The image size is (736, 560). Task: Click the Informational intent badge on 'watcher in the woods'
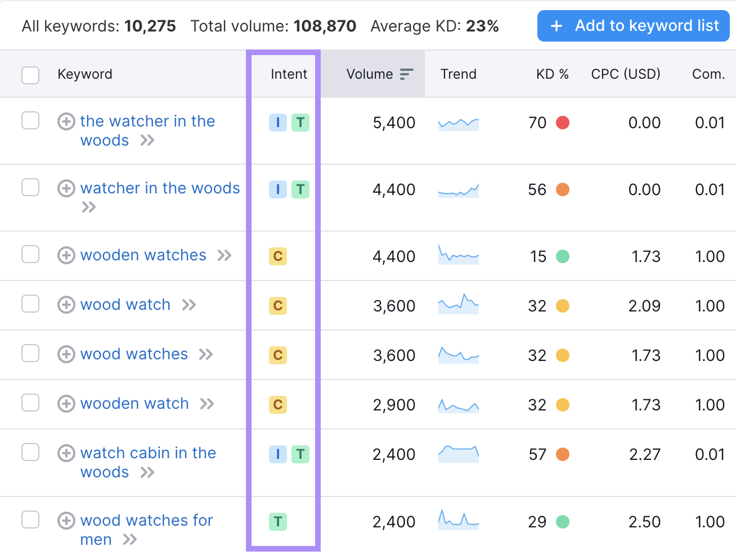tap(277, 189)
